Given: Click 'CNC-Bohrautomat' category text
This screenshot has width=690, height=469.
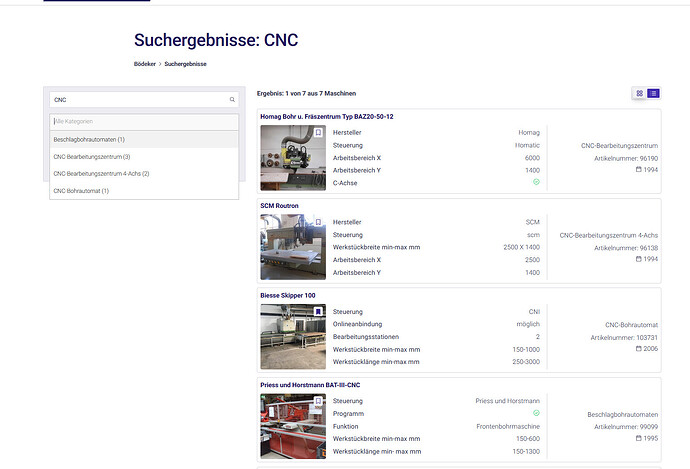Looking at the screenshot, I should (x=631, y=325).
